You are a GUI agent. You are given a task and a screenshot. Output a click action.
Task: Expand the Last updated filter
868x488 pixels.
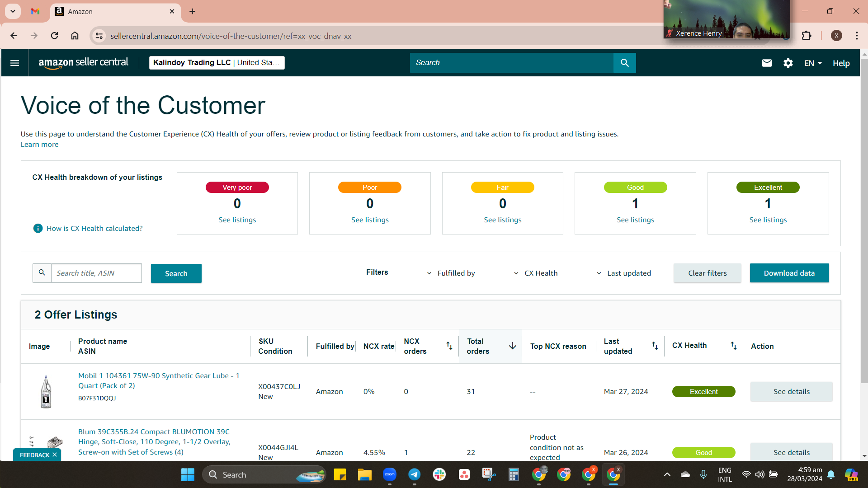[624, 273]
